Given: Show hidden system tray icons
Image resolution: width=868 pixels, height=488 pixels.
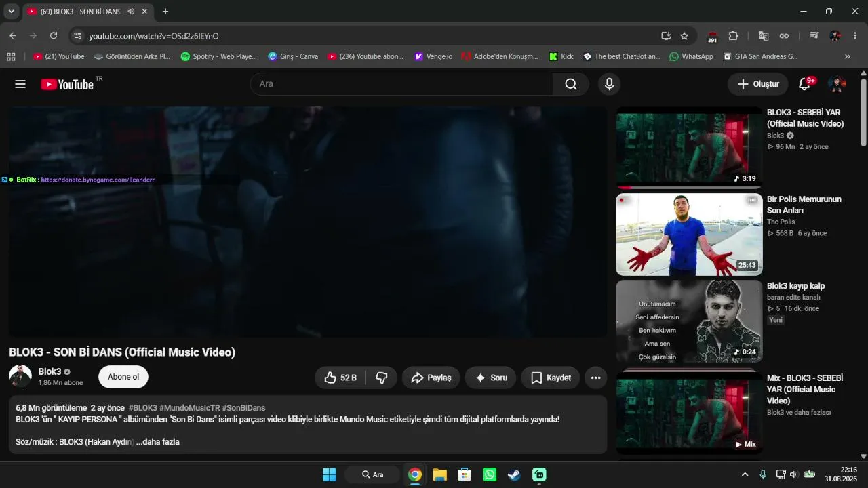Looking at the screenshot, I should click(745, 474).
